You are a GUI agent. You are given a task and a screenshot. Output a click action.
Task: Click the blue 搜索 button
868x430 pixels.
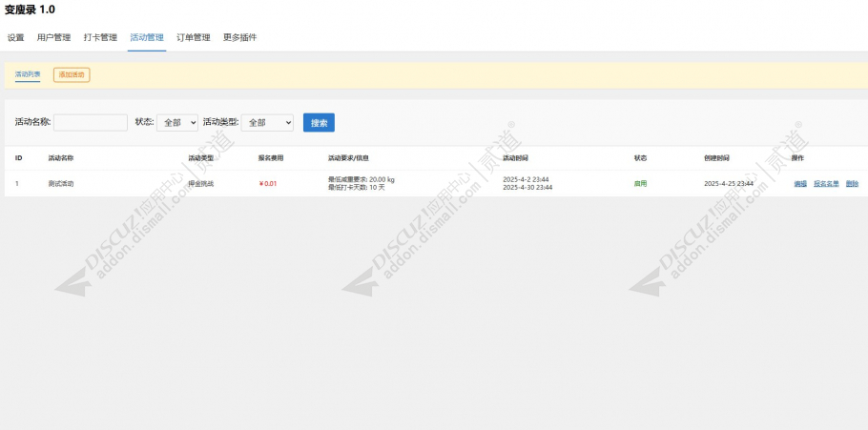tap(319, 122)
